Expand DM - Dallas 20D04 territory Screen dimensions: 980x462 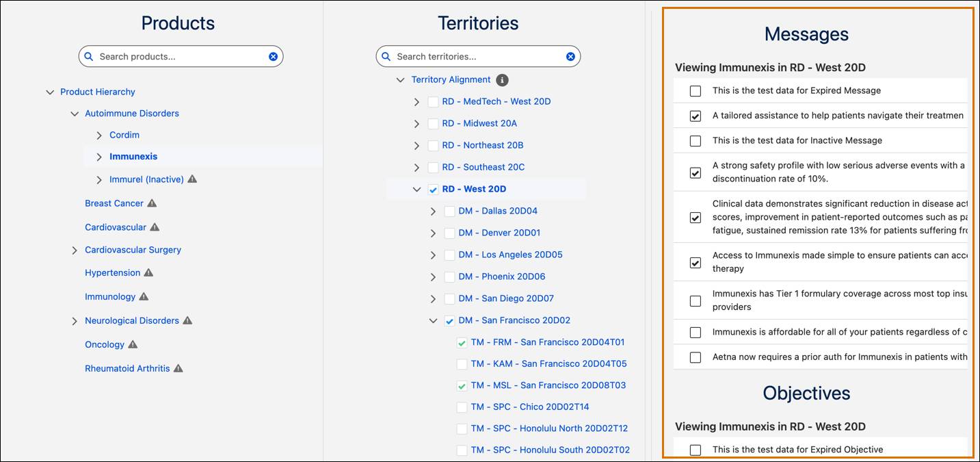point(434,211)
